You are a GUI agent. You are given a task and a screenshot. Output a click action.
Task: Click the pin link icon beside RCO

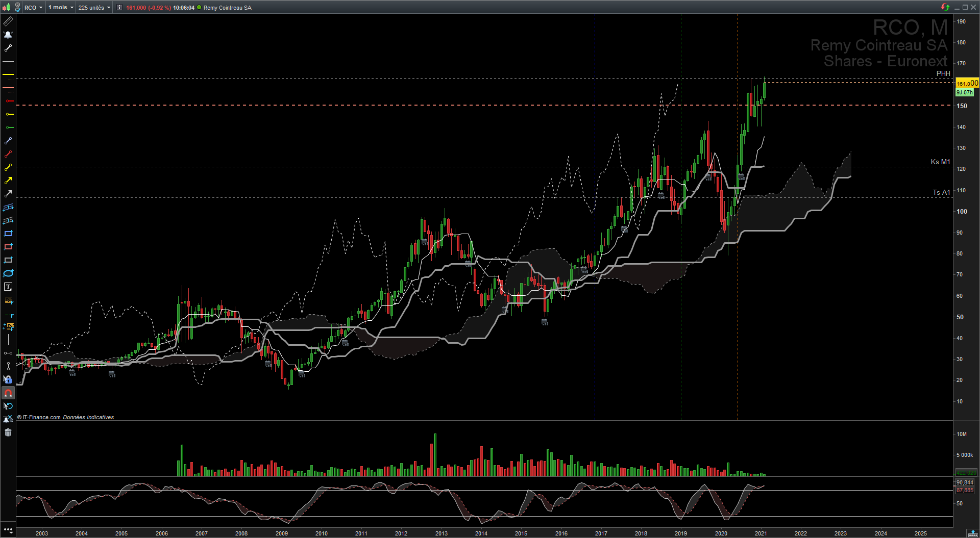17,7
